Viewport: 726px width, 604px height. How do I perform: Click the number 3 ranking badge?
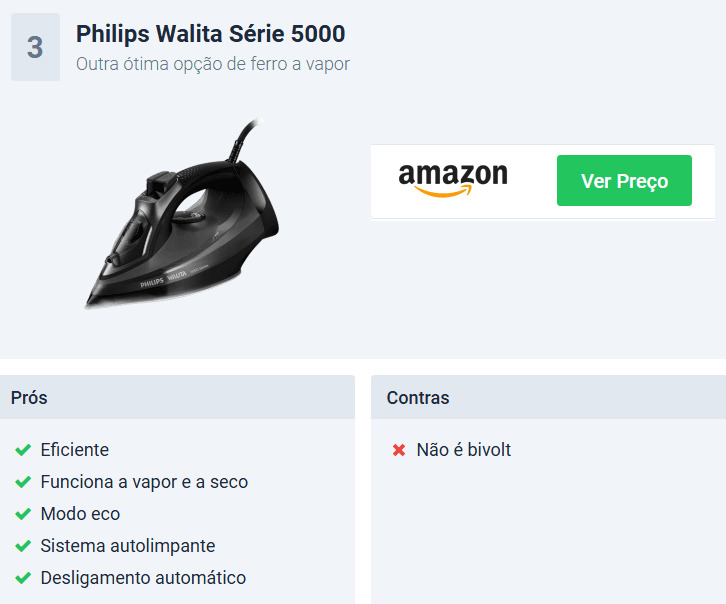tap(36, 47)
